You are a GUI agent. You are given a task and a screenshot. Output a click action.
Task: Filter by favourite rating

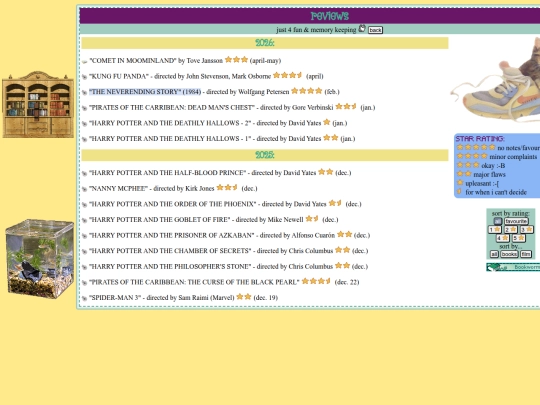pyautogui.click(x=516, y=221)
